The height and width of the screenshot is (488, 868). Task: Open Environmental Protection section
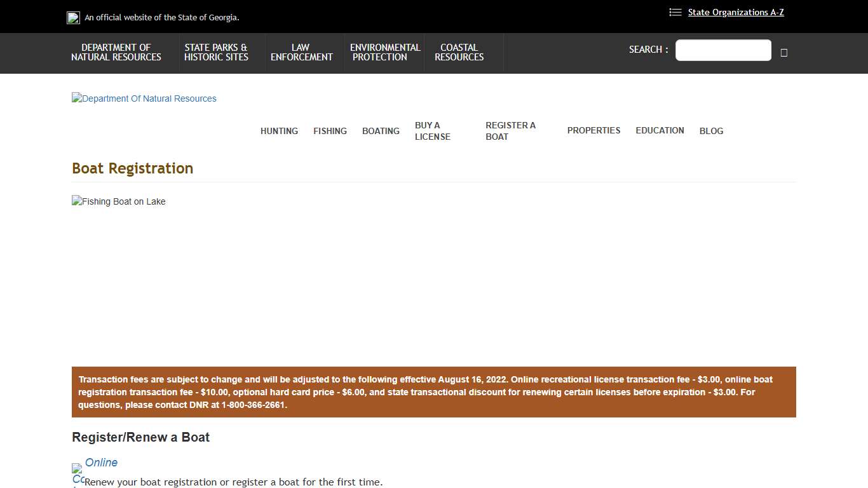384,52
